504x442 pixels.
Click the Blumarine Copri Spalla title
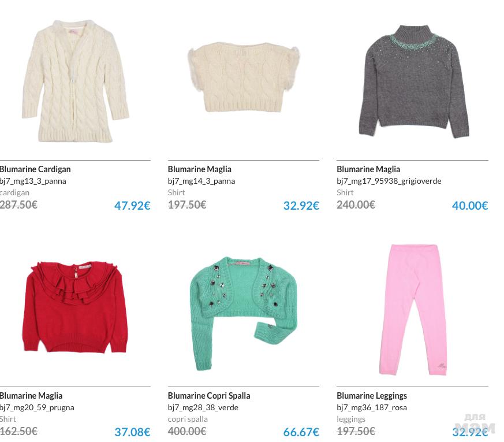coord(209,396)
